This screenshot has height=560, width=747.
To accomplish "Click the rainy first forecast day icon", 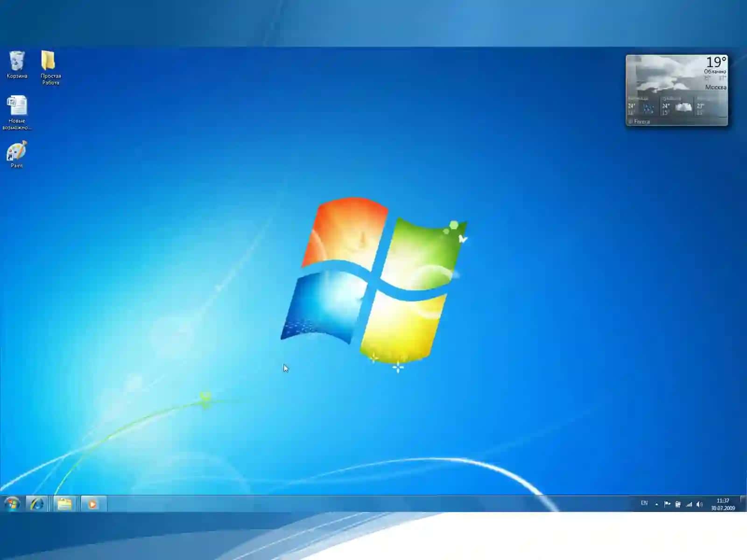I will click(648, 108).
